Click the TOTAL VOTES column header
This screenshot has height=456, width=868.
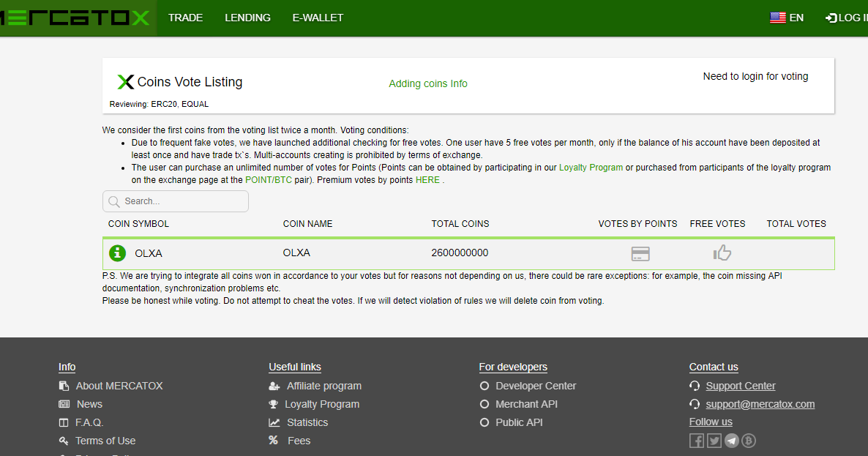click(796, 224)
